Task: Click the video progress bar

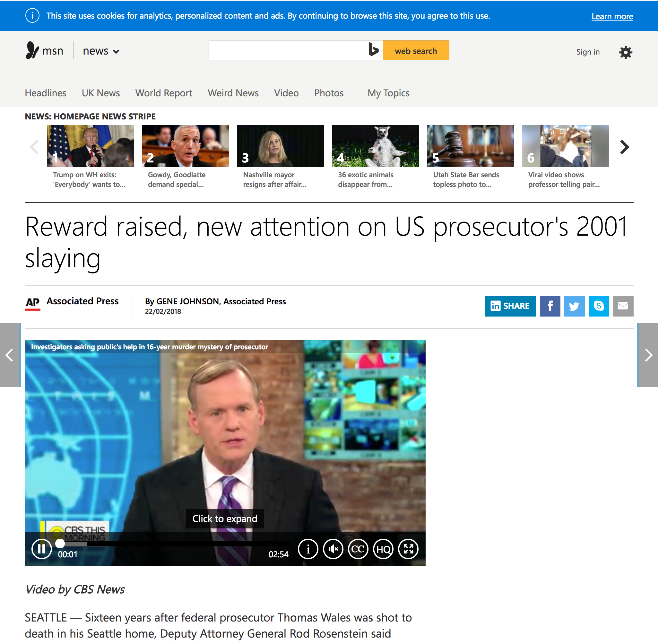Action: (175, 543)
